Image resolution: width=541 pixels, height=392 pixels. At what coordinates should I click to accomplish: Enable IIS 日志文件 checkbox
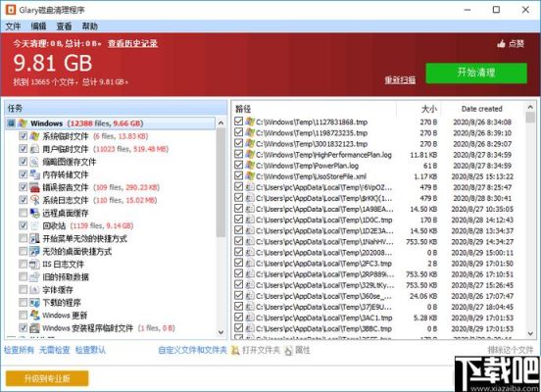point(23,265)
